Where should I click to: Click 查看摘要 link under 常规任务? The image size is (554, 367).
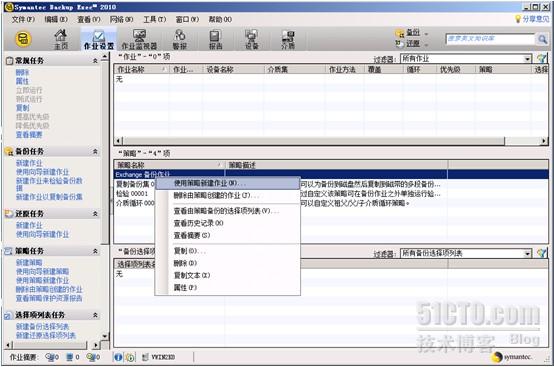(x=29, y=135)
